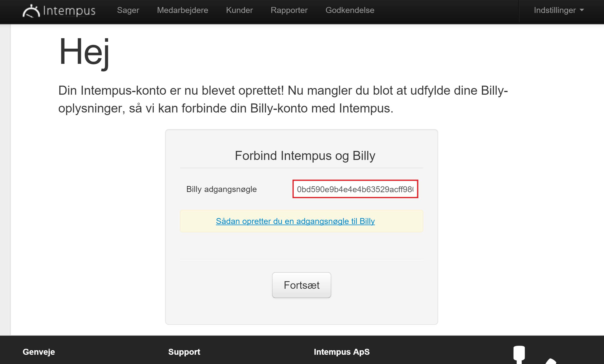The height and width of the screenshot is (364, 604).
Task: Click the Intempus ApS footer heading
Action: click(342, 352)
